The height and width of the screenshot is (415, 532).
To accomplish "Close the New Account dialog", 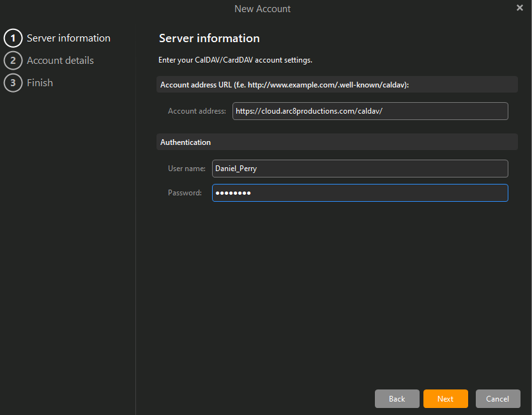I will (x=519, y=8).
